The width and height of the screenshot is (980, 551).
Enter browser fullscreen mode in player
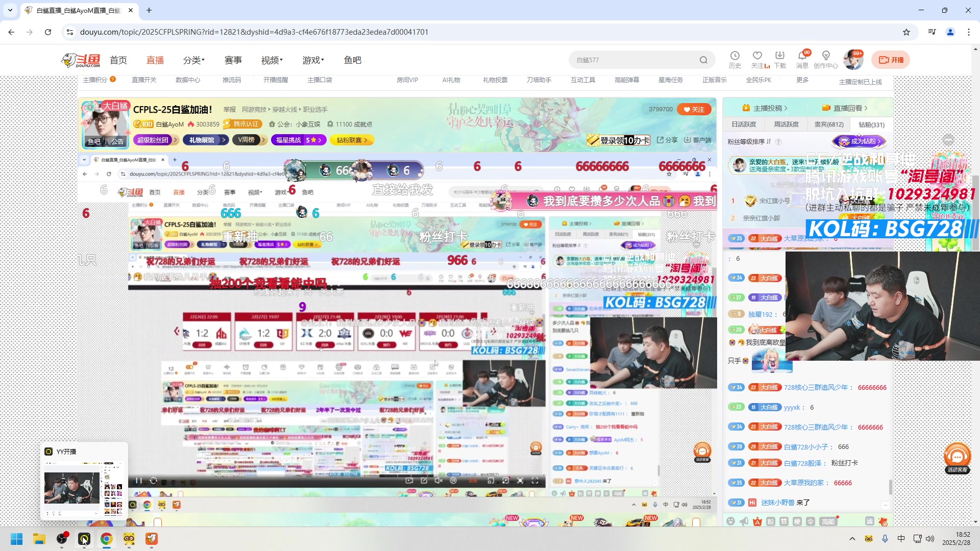tap(520, 481)
